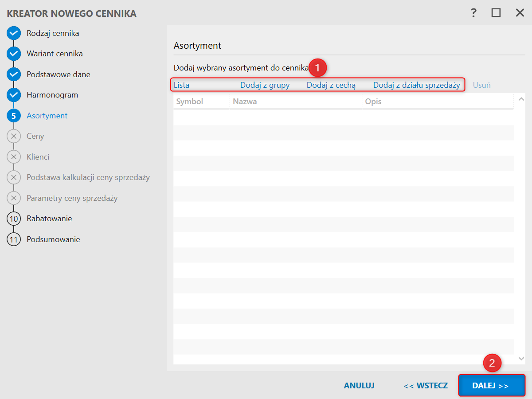Viewport: 532px width, 399px height.
Task: Select Podstawa kalkulacji ceny sprzedaży label
Action: (x=88, y=177)
